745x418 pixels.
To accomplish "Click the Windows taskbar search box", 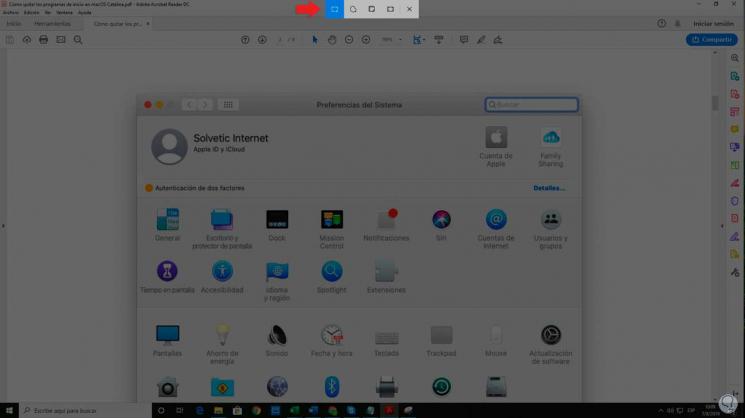I will pos(86,410).
